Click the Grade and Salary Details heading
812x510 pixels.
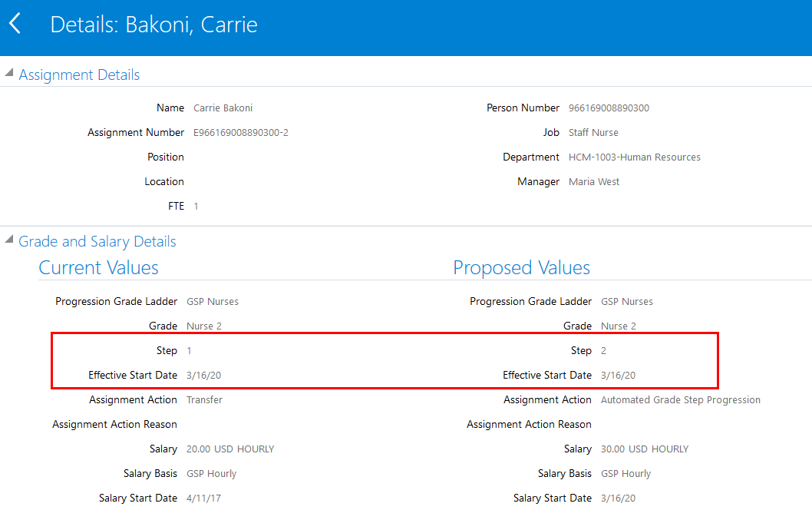click(97, 241)
